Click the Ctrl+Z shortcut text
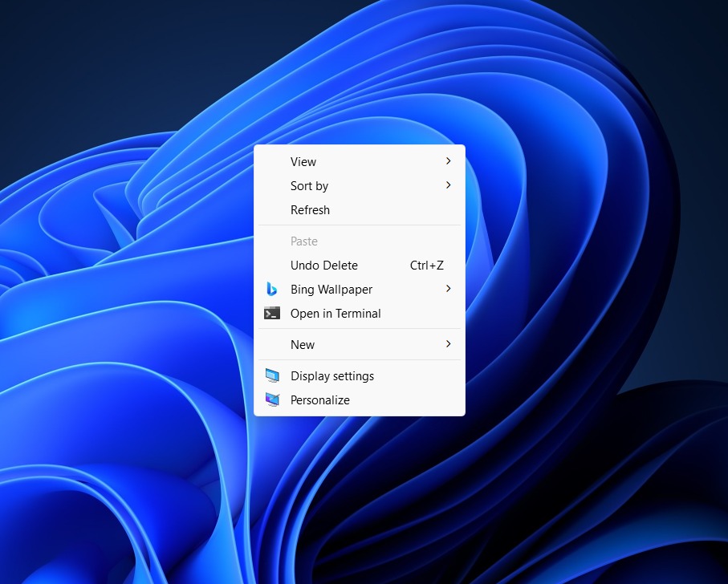Image resolution: width=728 pixels, height=584 pixels. (427, 266)
